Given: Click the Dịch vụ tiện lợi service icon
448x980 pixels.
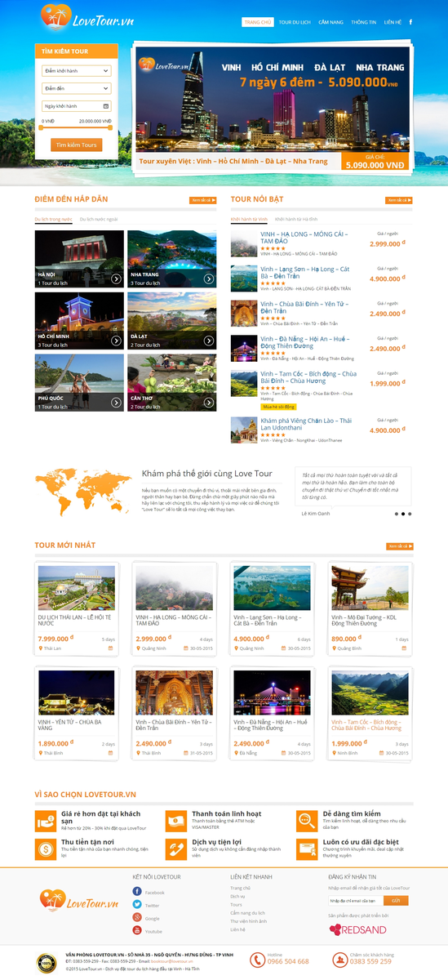Looking at the screenshot, I should [176, 848].
